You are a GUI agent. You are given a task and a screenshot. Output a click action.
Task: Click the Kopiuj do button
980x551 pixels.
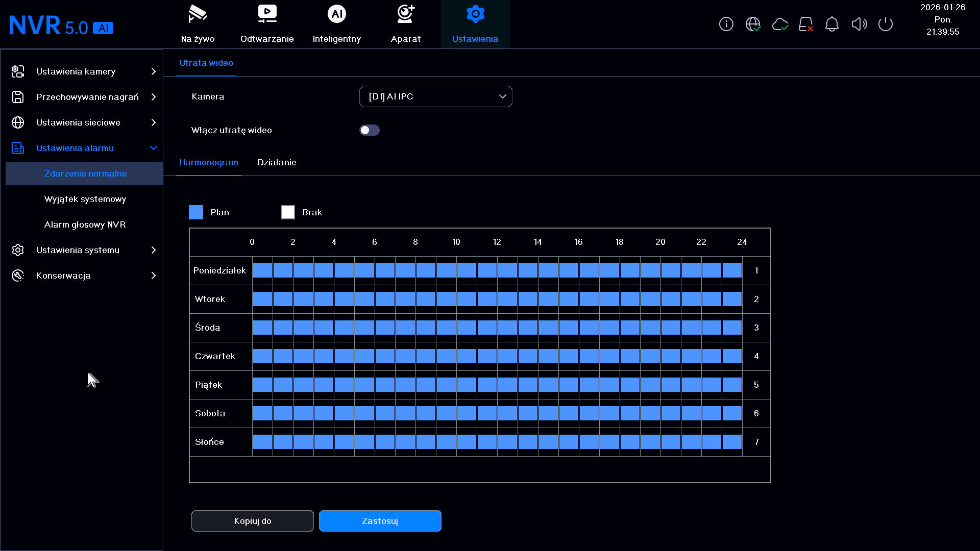pos(253,521)
